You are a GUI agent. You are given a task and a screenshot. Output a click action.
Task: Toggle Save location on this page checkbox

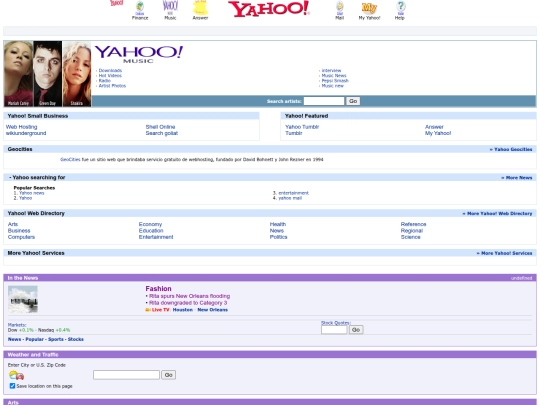pyautogui.click(x=12, y=386)
